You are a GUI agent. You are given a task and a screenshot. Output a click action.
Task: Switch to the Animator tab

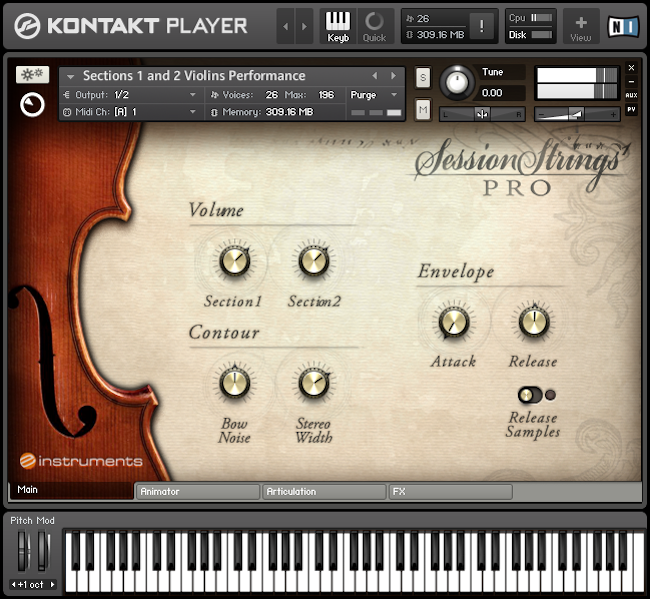(x=197, y=492)
